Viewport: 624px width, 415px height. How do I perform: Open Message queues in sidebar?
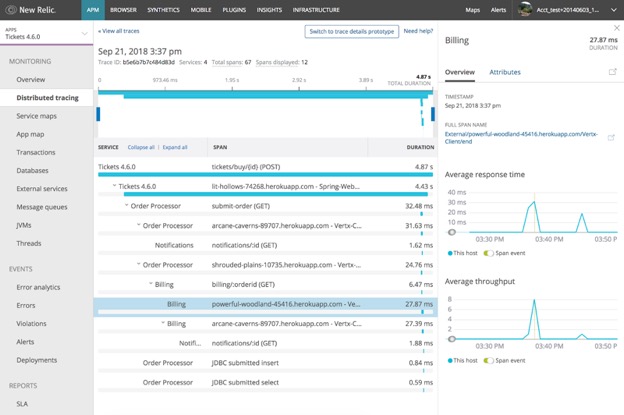[x=42, y=207]
